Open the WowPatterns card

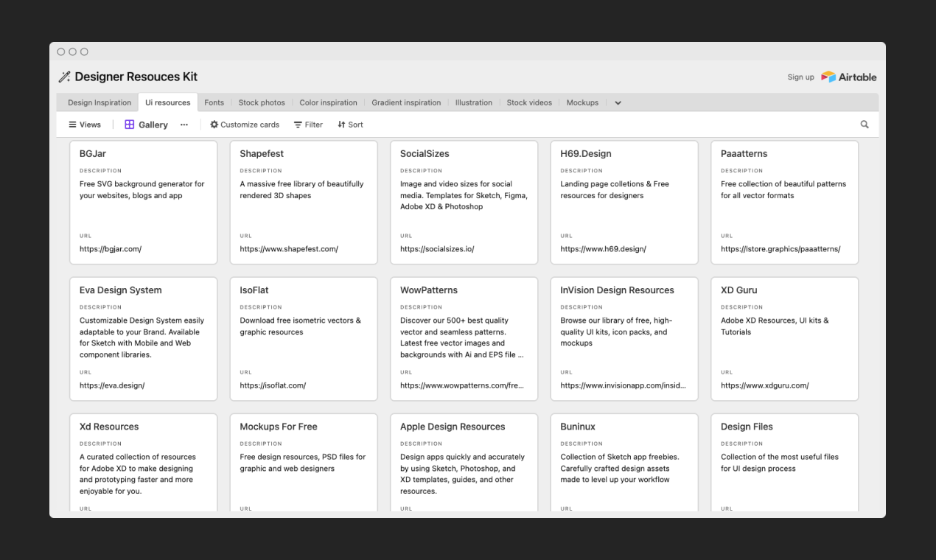464,339
